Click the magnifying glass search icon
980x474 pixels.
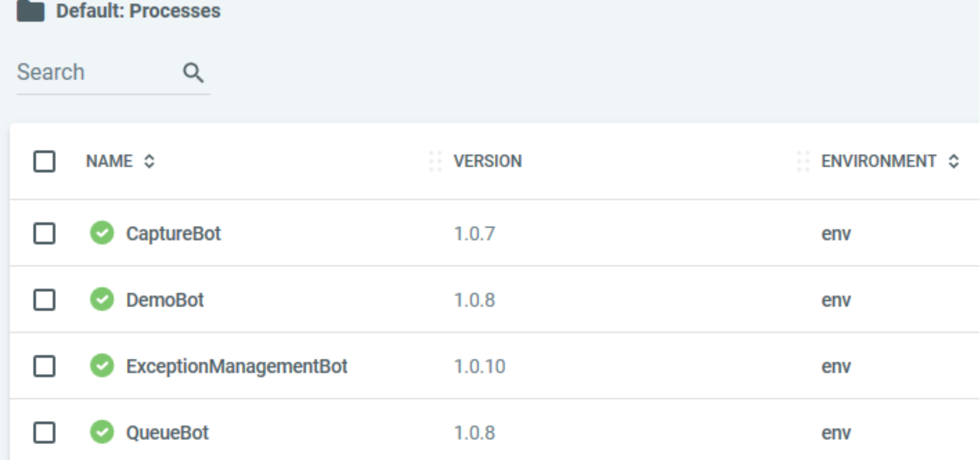(193, 73)
